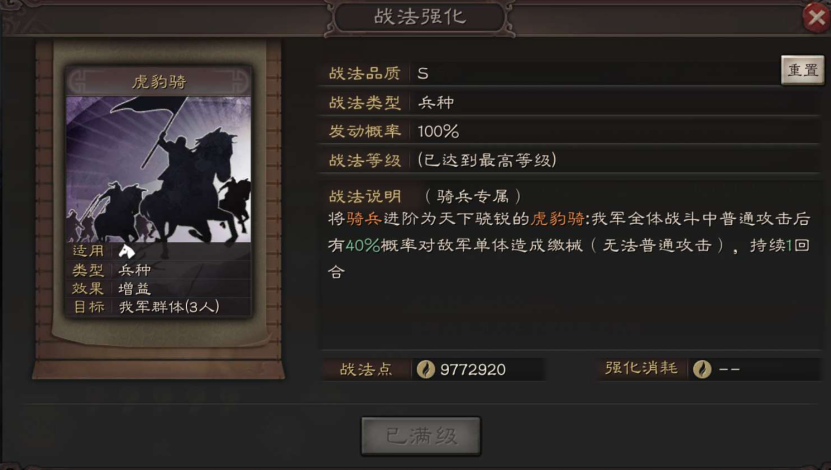Click the 虎豹骑 card title banner

point(159,82)
